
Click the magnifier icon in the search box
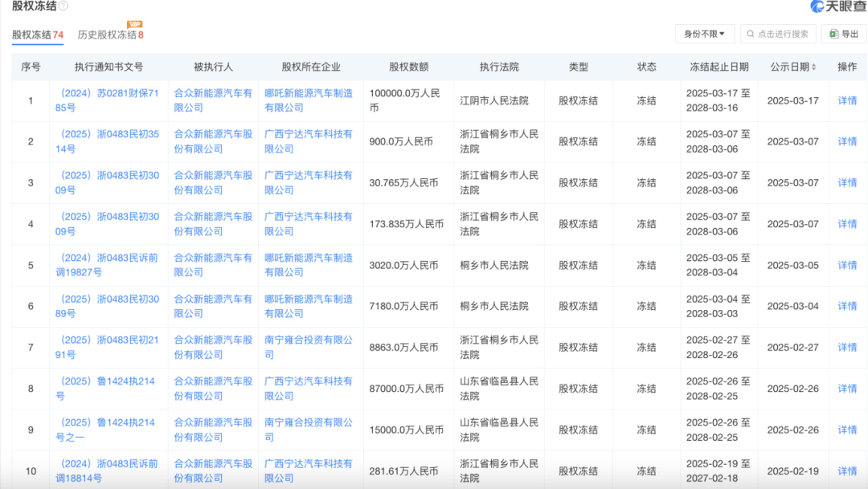pos(750,35)
